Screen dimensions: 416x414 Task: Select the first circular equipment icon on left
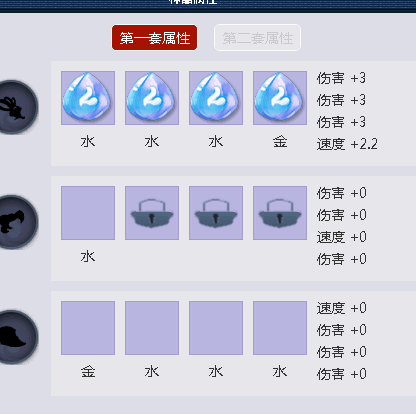(x=17, y=107)
